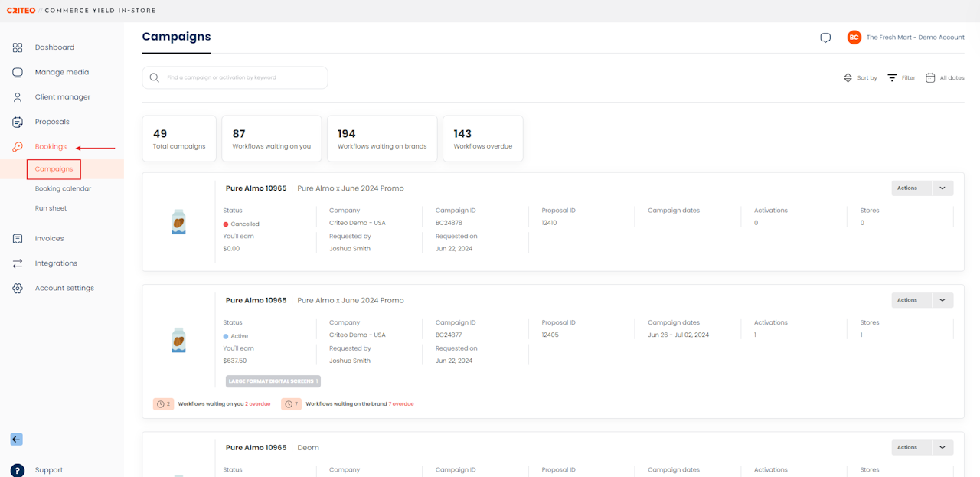The height and width of the screenshot is (477, 980).
Task: Click the Client manager person icon
Action: coord(18,97)
